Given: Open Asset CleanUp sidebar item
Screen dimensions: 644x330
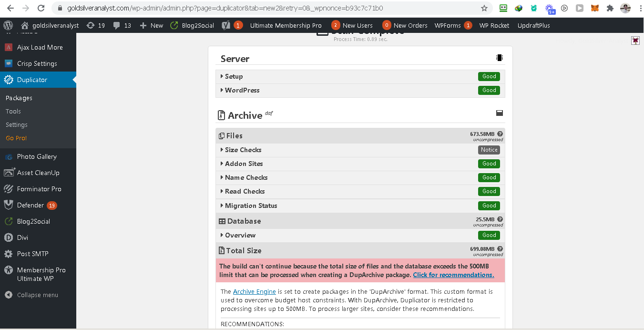Looking at the screenshot, I should click(x=38, y=173).
